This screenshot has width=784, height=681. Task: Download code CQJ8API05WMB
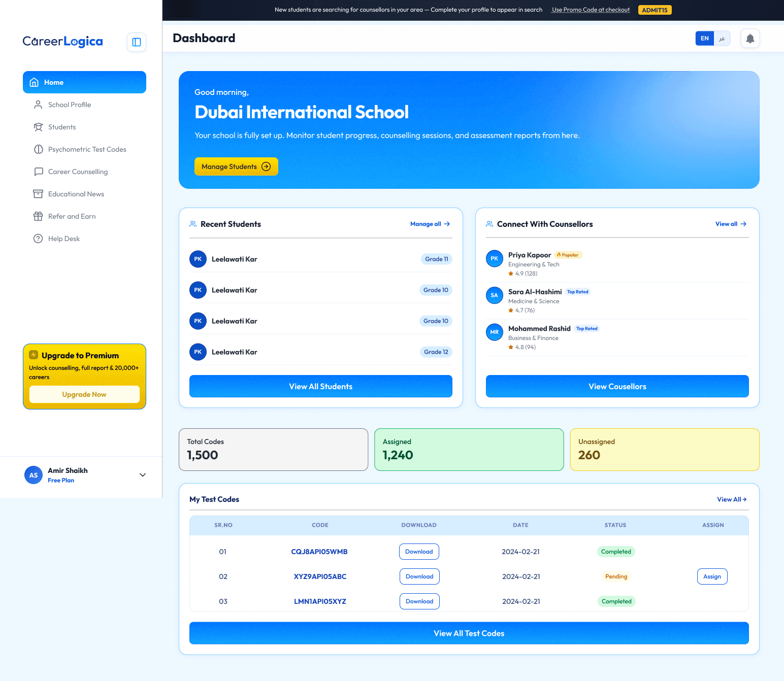click(419, 552)
